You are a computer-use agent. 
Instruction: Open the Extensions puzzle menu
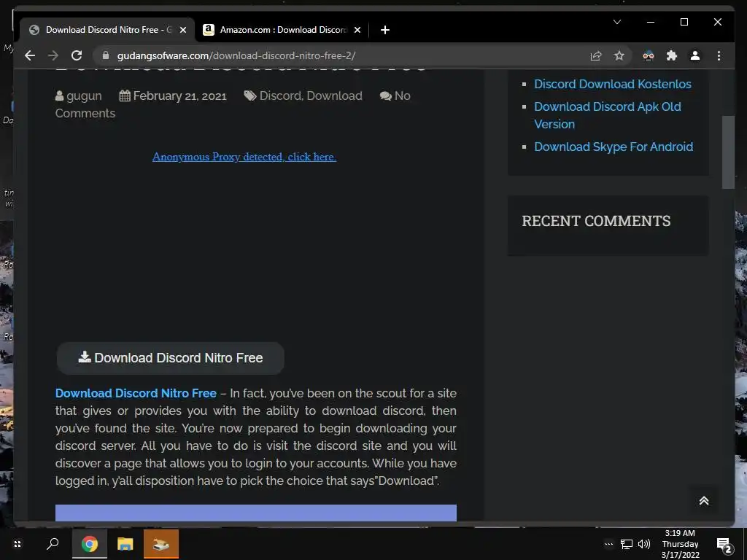point(672,55)
